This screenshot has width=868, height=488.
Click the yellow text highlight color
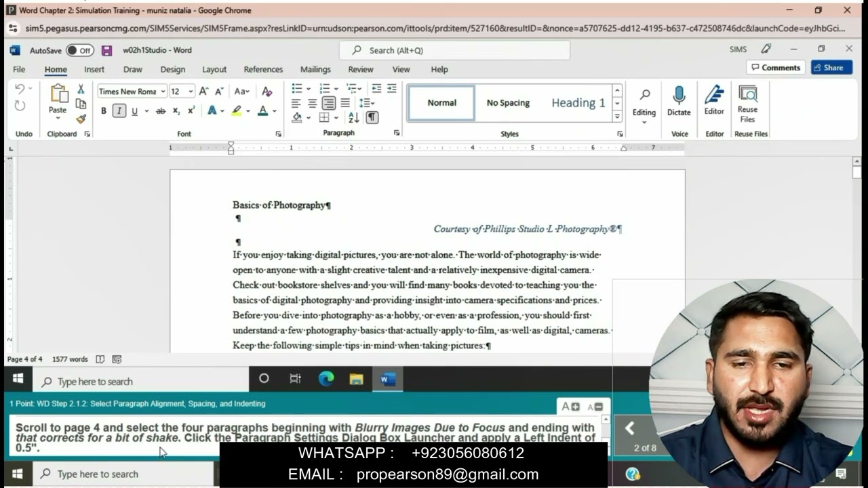click(236, 111)
